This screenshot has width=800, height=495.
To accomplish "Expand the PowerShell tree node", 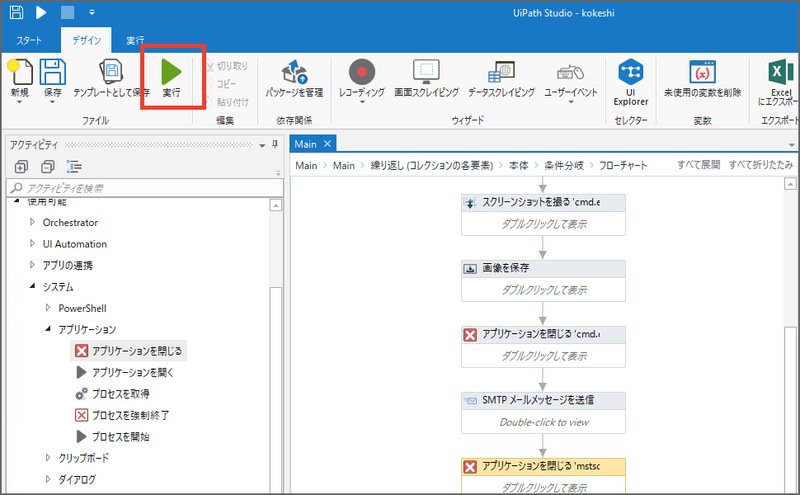I will point(48,308).
